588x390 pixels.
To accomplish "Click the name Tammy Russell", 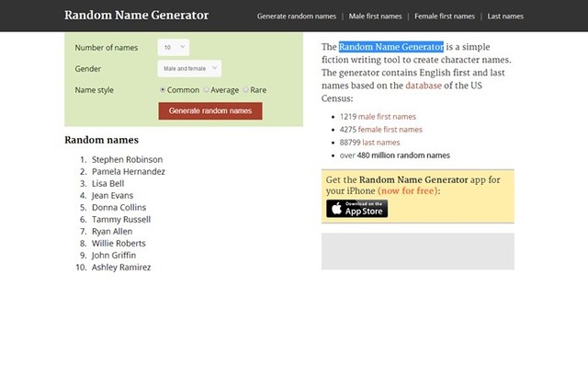I will [121, 219].
